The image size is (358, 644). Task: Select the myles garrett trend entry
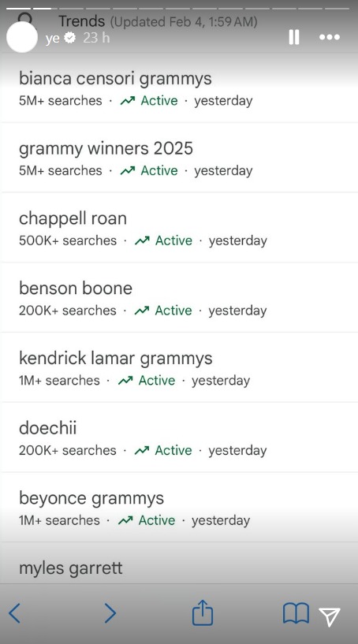click(179, 563)
